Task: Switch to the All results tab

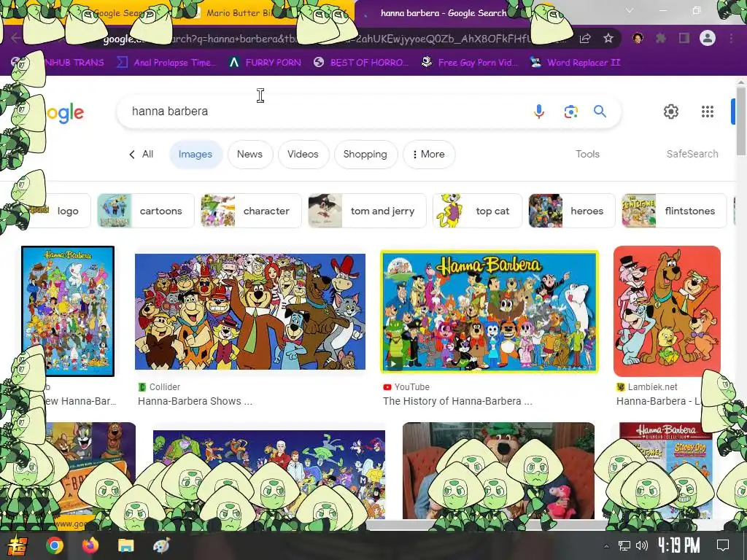Action: click(x=142, y=155)
